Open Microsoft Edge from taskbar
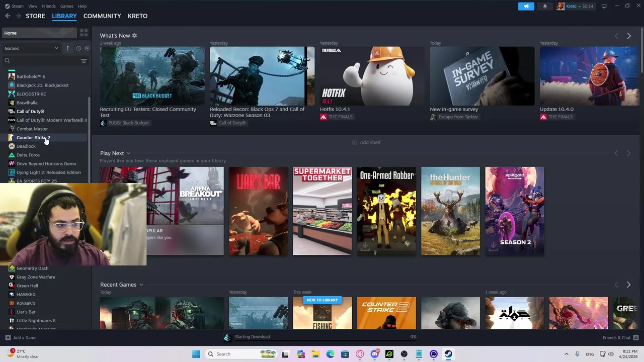This screenshot has width=644, height=362. tap(331, 354)
